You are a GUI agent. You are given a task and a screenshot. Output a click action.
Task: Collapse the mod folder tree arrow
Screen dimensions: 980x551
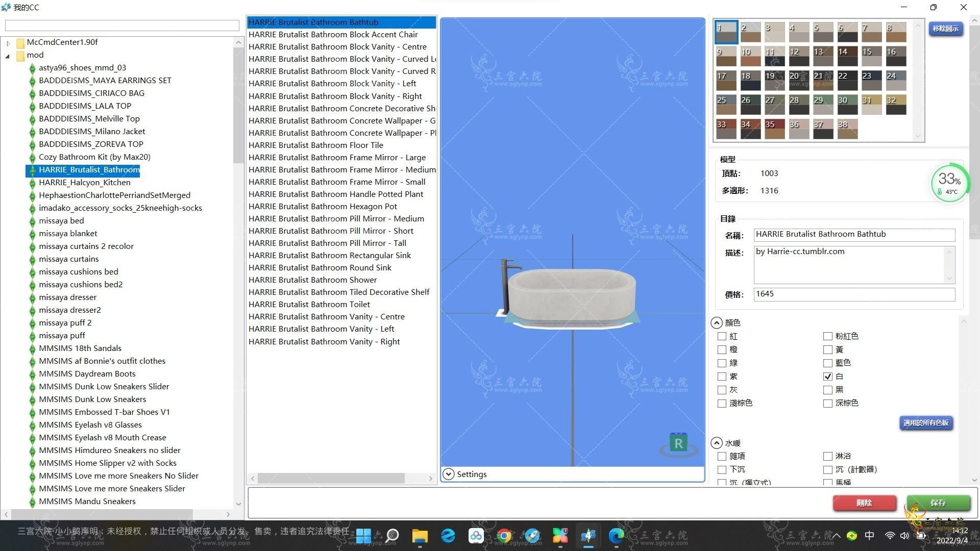coord(8,56)
